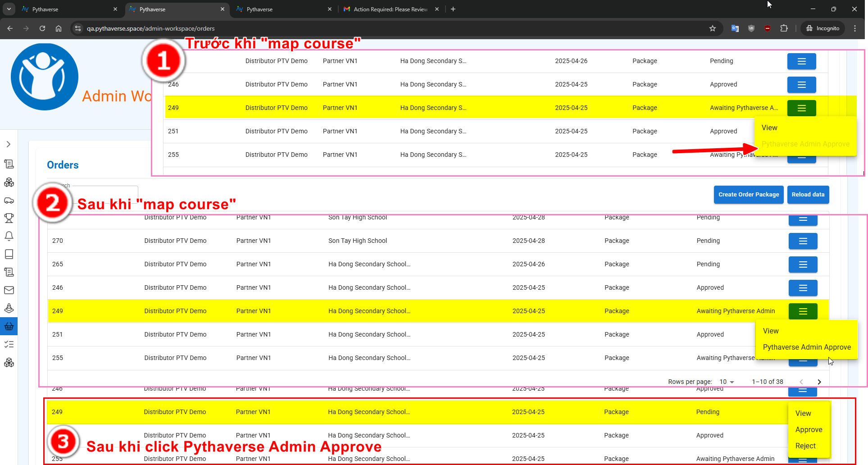This screenshot has height=465, width=868.
Task: Choose the enabled Pythaverse Admin Approve option
Action: (x=807, y=347)
